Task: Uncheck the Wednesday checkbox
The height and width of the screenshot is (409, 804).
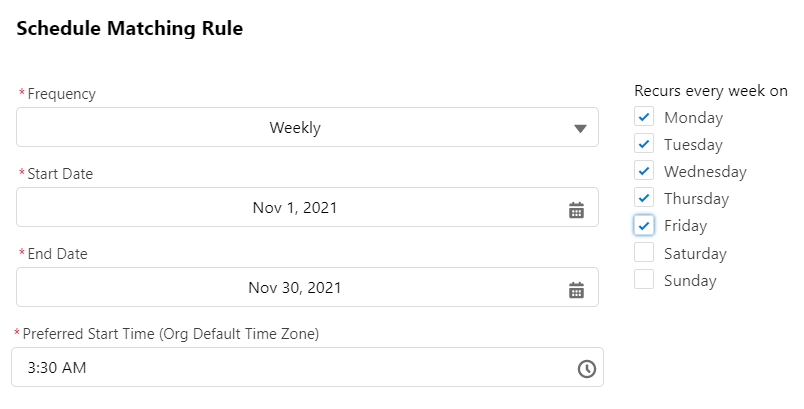Action: click(644, 172)
